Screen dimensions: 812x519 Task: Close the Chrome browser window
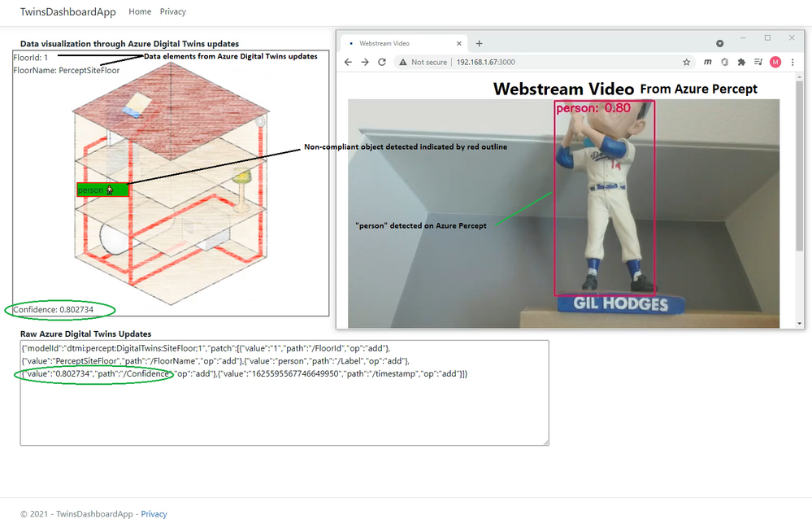click(x=792, y=38)
